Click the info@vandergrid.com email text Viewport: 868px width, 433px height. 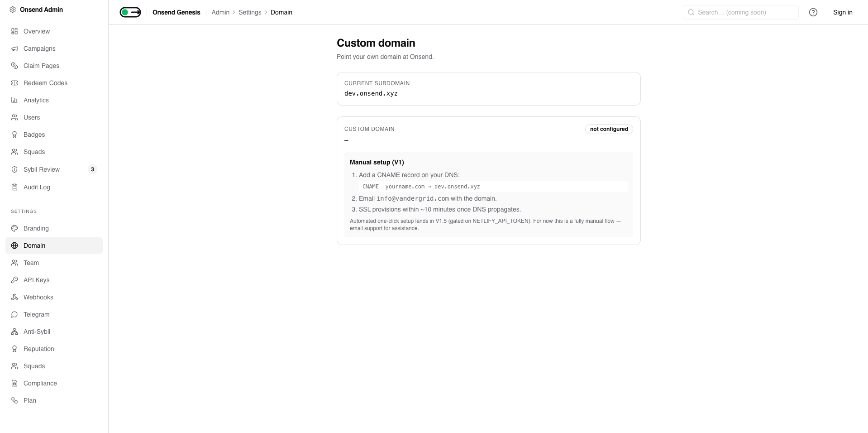[x=413, y=198]
